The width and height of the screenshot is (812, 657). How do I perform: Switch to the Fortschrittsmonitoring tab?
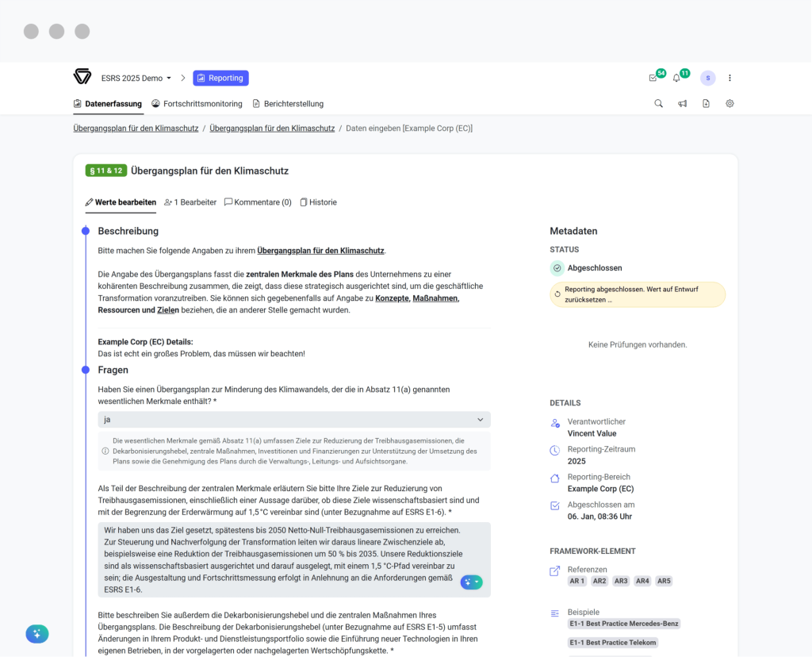[x=197, y=104]
